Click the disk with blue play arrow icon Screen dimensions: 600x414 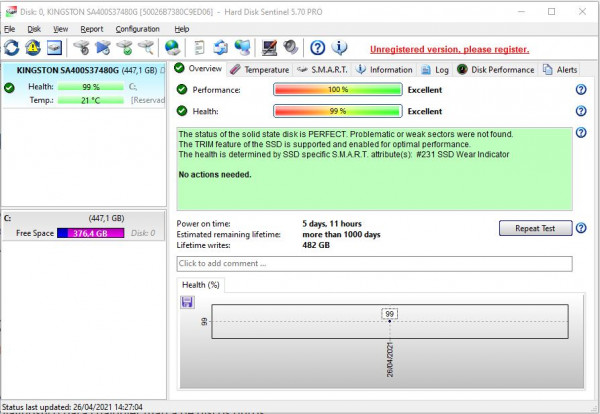(x=103, y=47)
